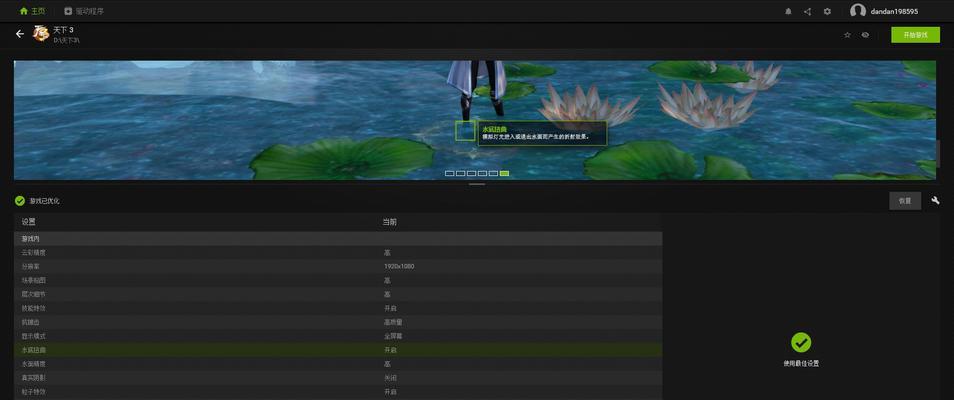Viewport: 954px width, 400px height.
Task: Click the 天下 3 game logo icon
Action: coord(40,34)
